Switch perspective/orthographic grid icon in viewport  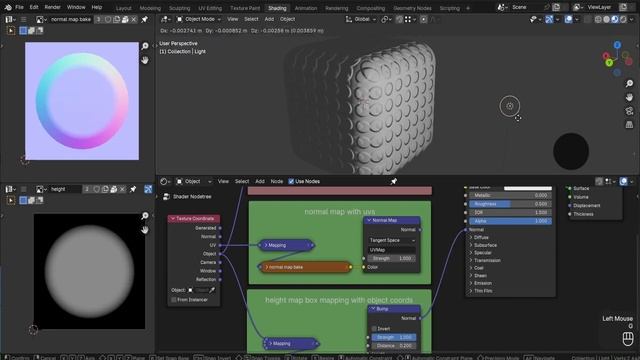(x=629, y=125)
